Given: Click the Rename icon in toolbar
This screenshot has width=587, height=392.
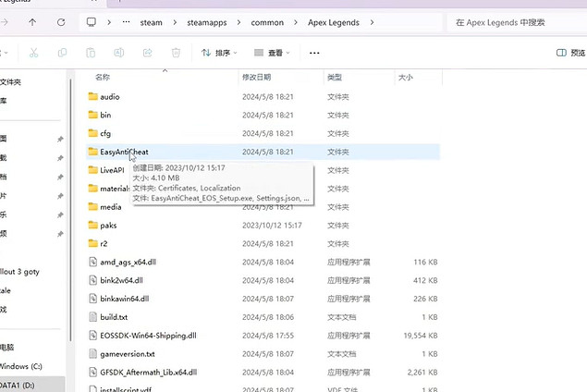Looking at the screenshot, I should coord(119,53).
